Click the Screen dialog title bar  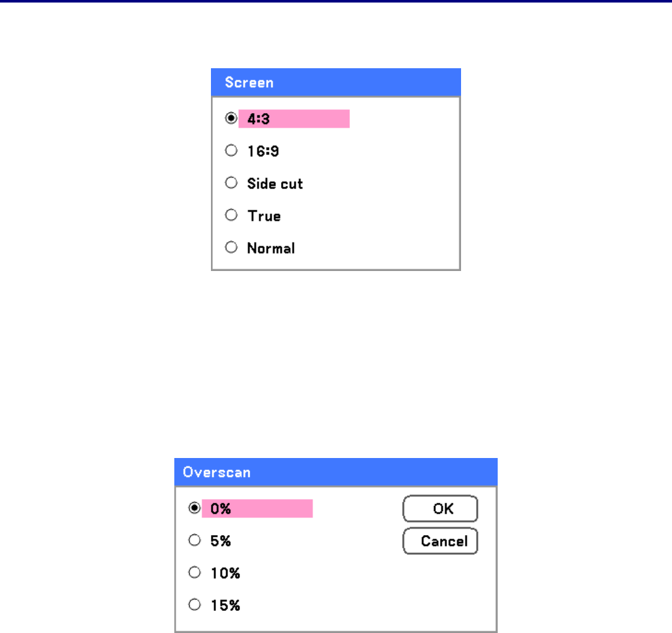[x=335, y=82]
